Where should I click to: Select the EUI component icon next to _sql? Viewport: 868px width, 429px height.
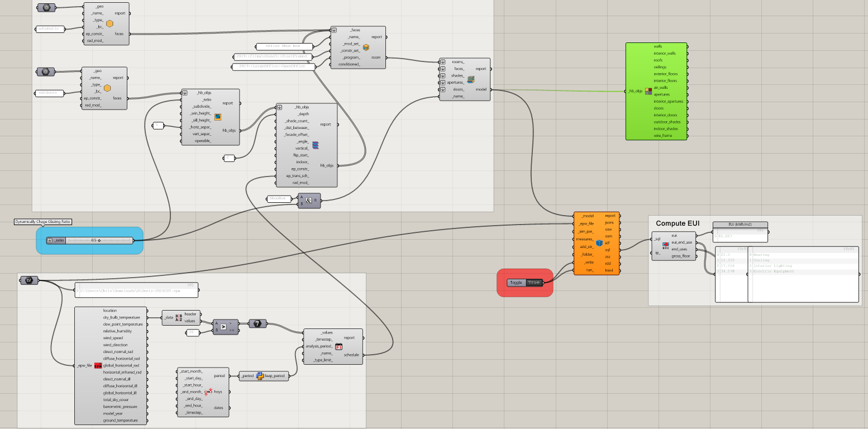click(666, 246)
